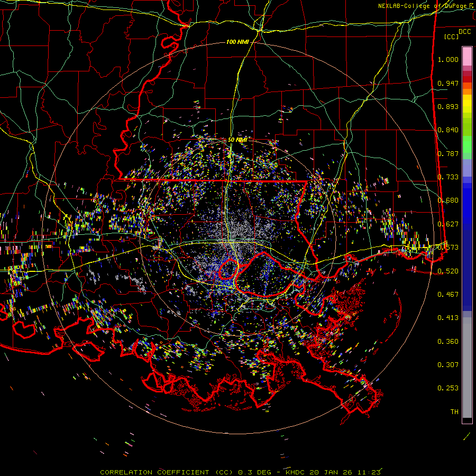
Task: Click the "TH" threshold label
Action: point(454,412)
